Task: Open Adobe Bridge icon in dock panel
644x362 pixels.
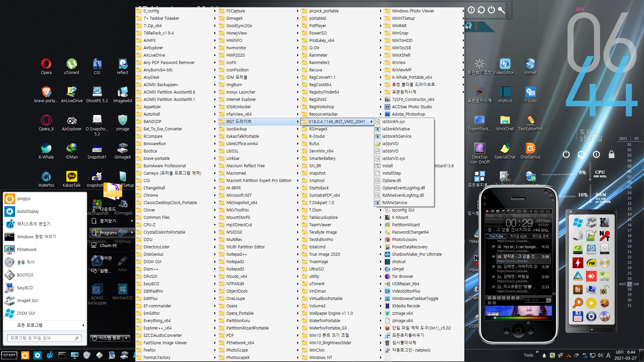Action: 578,290
